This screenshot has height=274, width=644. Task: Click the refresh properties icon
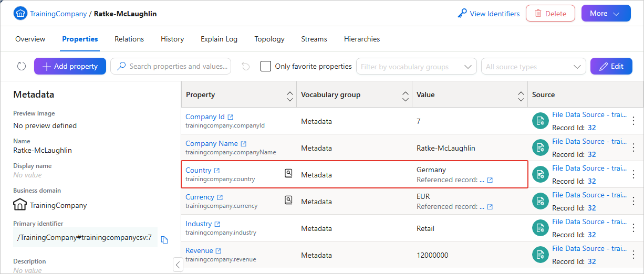click(x=22, y=66)
